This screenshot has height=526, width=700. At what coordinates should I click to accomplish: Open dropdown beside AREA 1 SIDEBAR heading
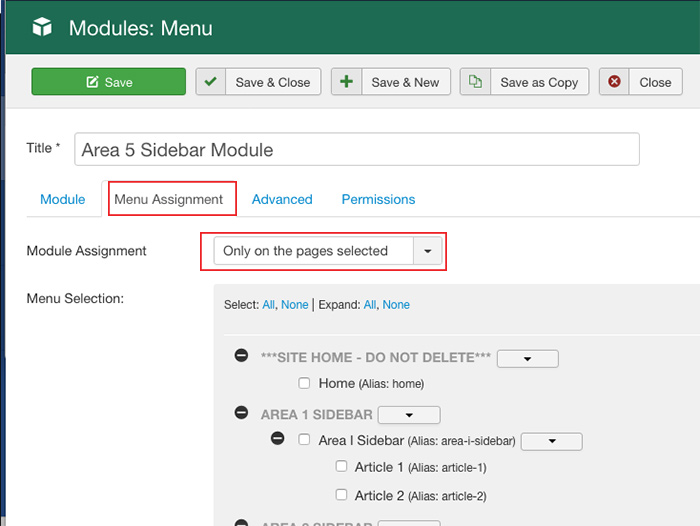coord(408,414)
